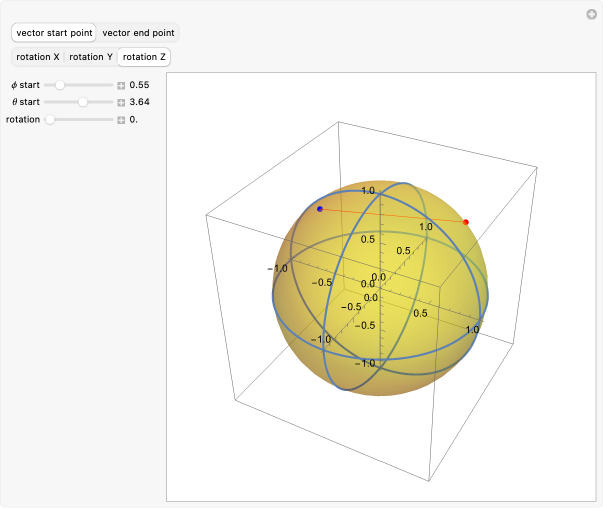Viewport: 603px width, 509px height.
Task: Click the thin red vector line
Action: pyautogui.click(x=393, y=215)
